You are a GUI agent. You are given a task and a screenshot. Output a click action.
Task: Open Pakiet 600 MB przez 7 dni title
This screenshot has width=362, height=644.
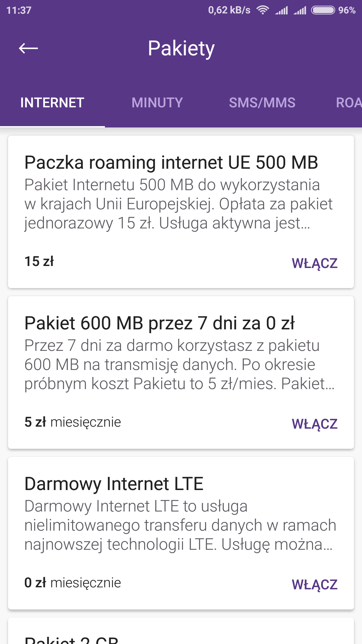click(160, 323)
